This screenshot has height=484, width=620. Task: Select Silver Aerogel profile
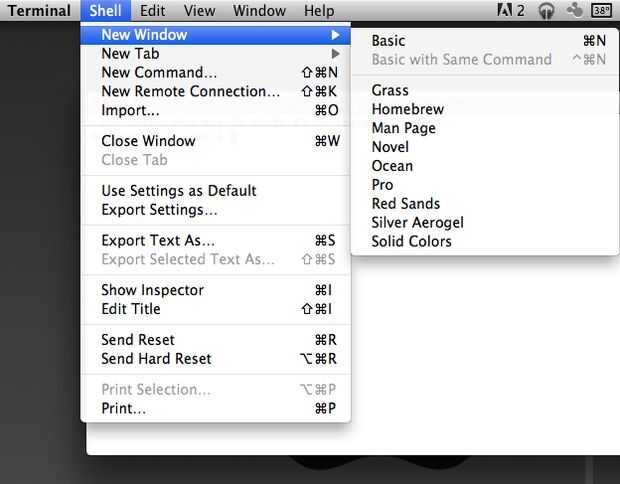[x=417, y=222]
